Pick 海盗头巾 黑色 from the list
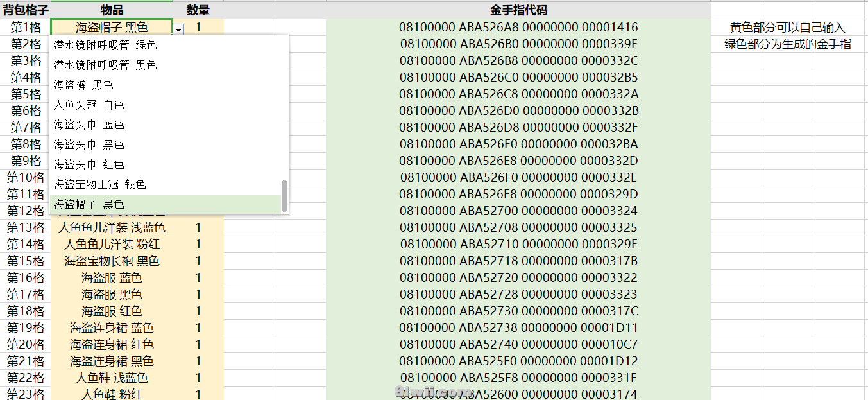The width and height of the screenshot is (868, 400). click(x=166, y=144)
